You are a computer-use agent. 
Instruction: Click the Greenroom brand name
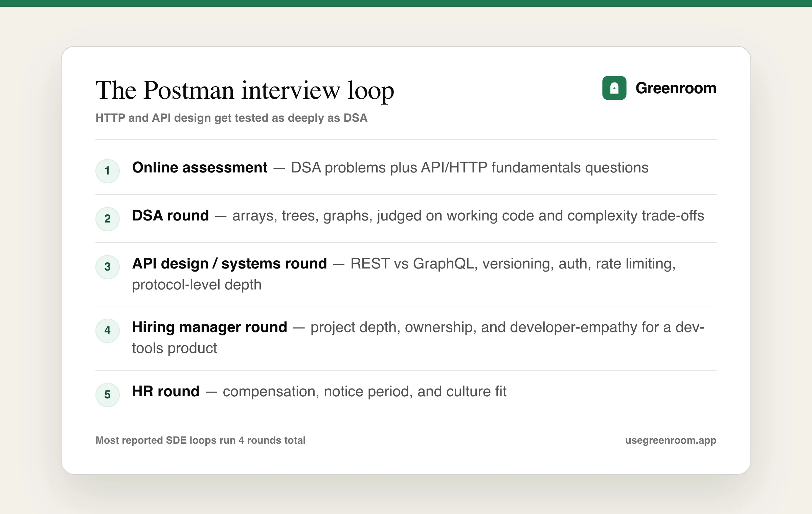coord(676,88)
